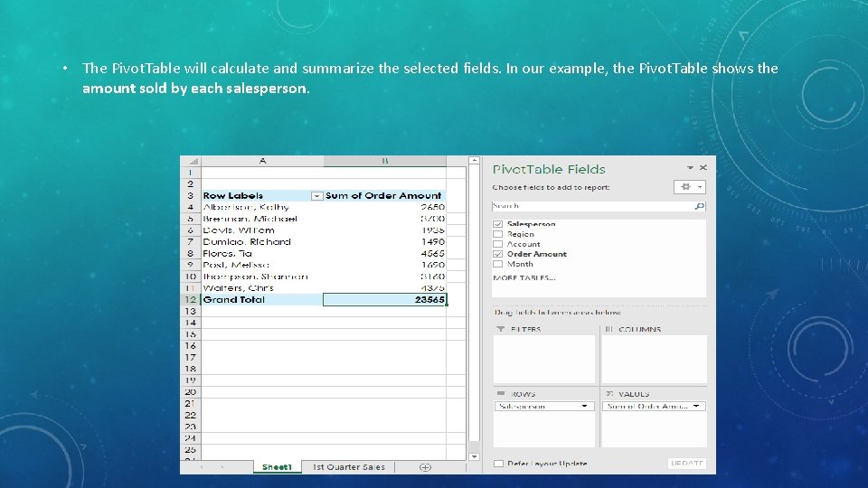Uncheck the Salesperson field checkbox
Screen dimensions: 868x488
pos(497,224)
